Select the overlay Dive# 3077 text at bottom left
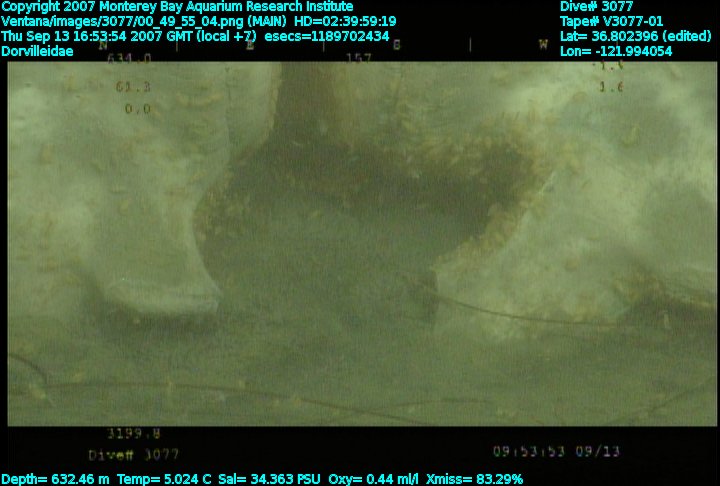The height and width of the screenshot is (486, 720). coord(133,455)
